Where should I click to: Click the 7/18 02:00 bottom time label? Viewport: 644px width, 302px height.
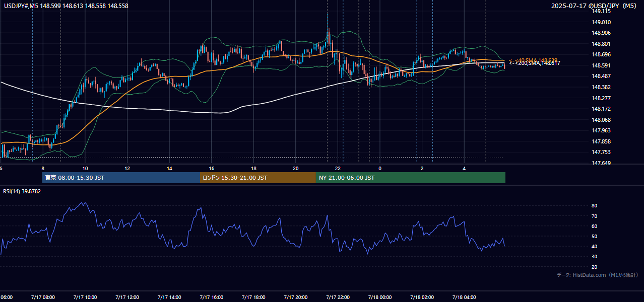(422, 297)
